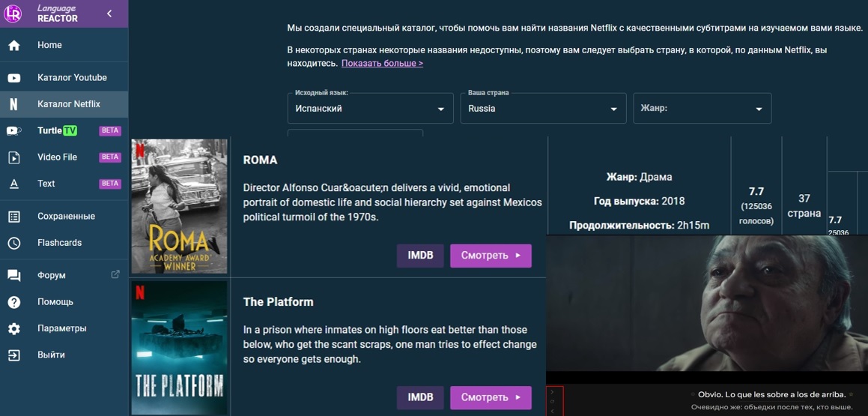Click the BETA badge beside Video File
This screenshot has height=416, width=868.
(109, 157)
